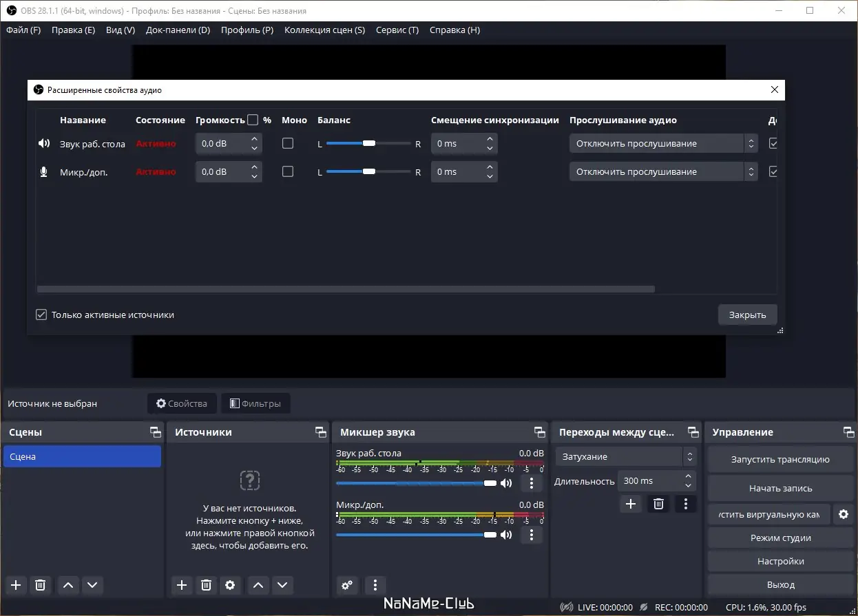Float the Микшер звука dock panel
This screenshot has width=858, height=616.
pyautogui.click(x=539, y=432)
